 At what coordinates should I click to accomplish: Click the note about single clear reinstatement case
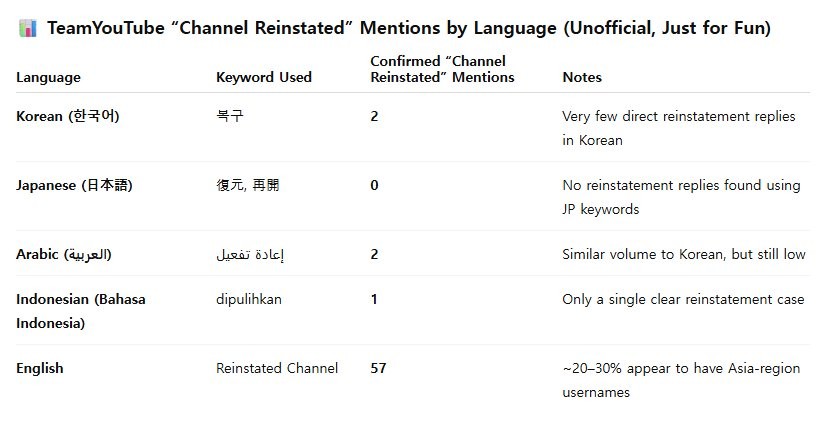[x=683, y=299]
